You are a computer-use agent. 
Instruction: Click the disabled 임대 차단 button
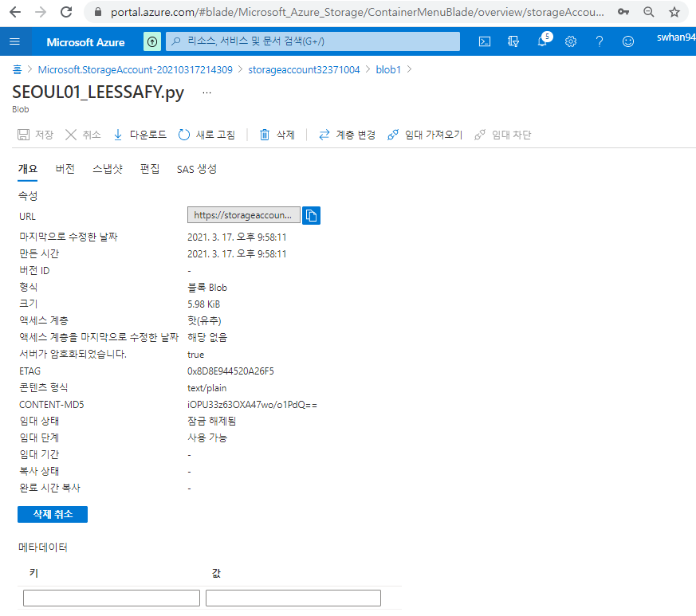(x=502, y=135)
